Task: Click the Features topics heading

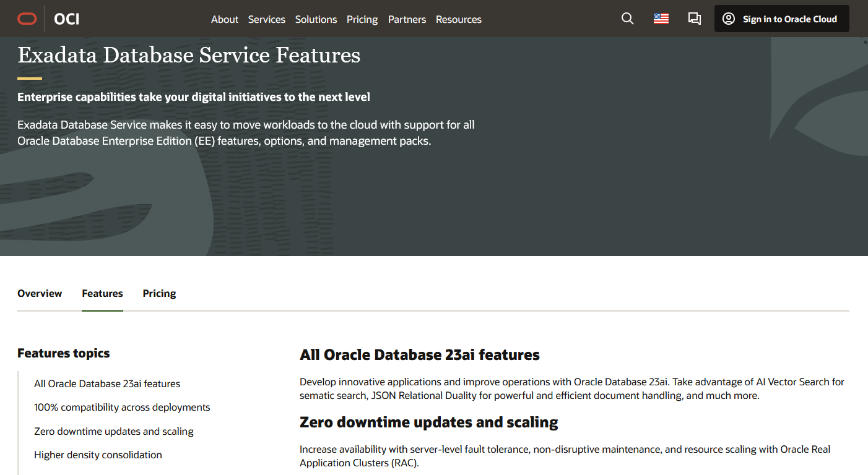Action: point(64,353)
